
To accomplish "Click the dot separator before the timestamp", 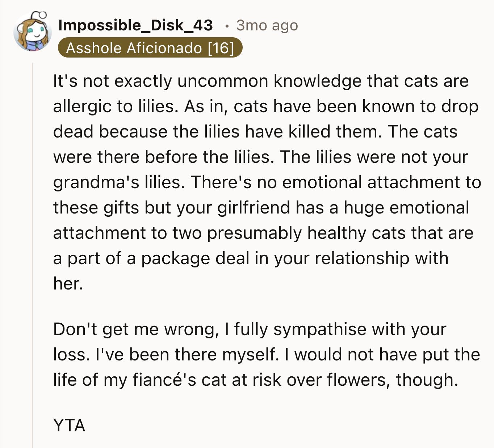I will point(227,26).
